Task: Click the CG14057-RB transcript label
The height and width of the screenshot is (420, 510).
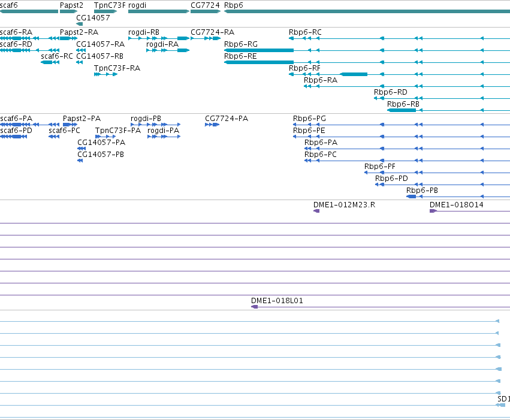Action: click(100, 56)
